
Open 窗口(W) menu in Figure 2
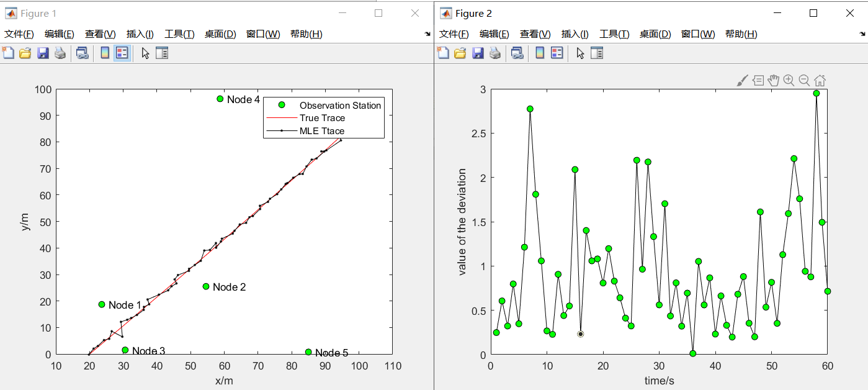(x=698, y=34)
